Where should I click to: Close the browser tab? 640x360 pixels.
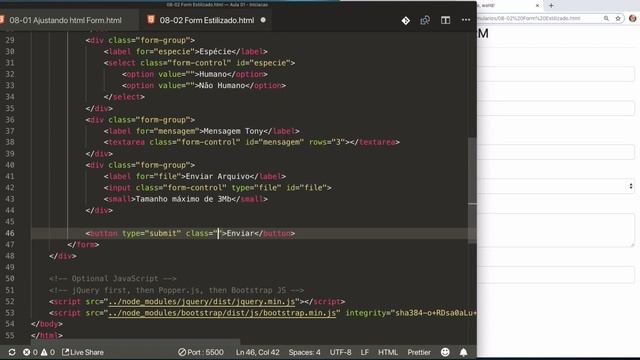coord(537,5)
